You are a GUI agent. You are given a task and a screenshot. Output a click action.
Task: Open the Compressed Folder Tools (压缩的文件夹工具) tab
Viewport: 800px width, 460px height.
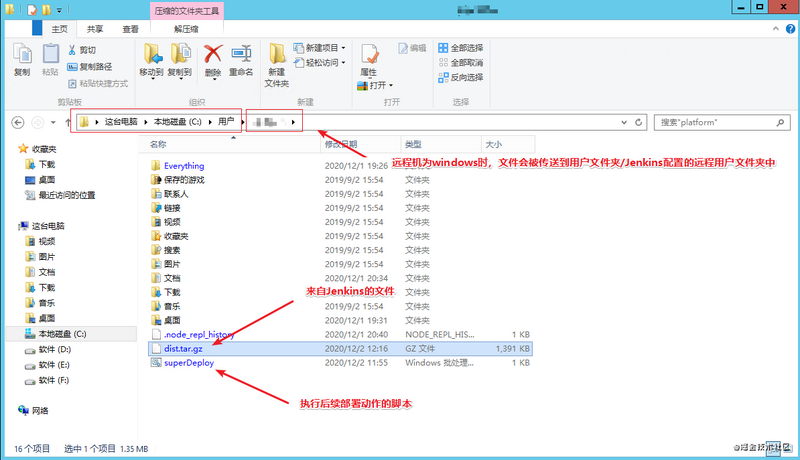click(187, 11)
